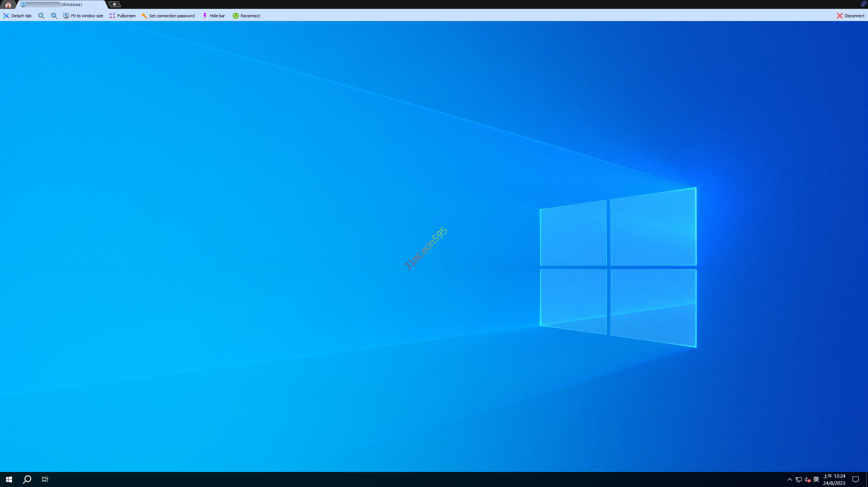Toggle Fullscreen mode in the toolbar
The width and height of the screenshot is (868, 487).
coord(123,16)
